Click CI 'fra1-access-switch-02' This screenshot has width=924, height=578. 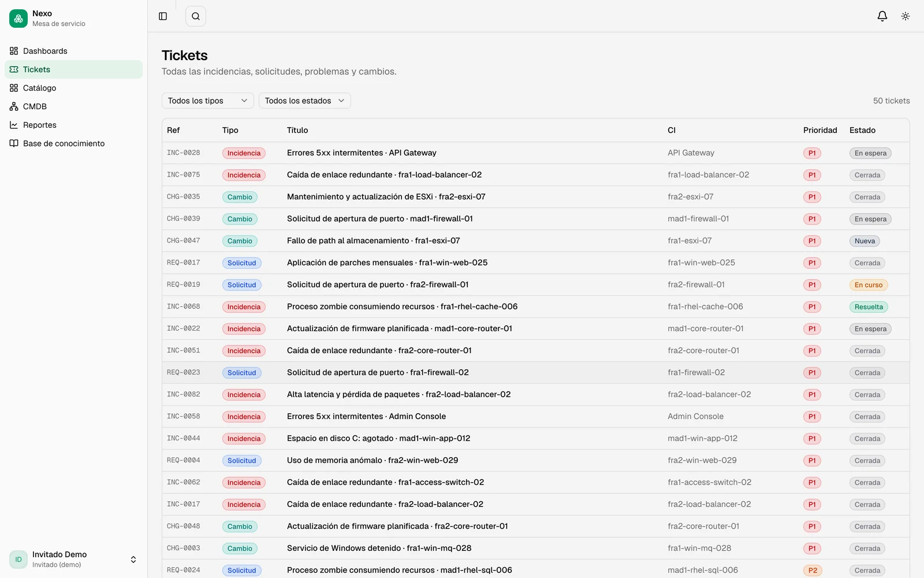coord(709,483)
